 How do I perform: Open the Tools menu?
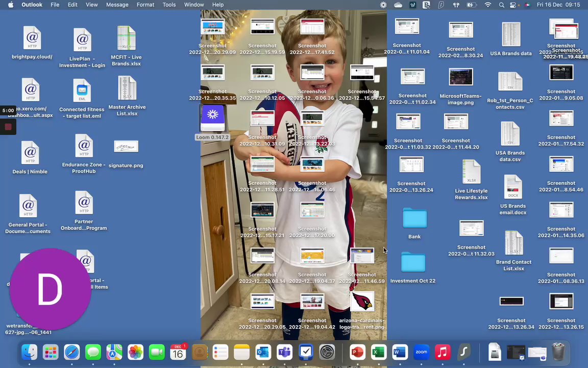click(x=169, y=5)
